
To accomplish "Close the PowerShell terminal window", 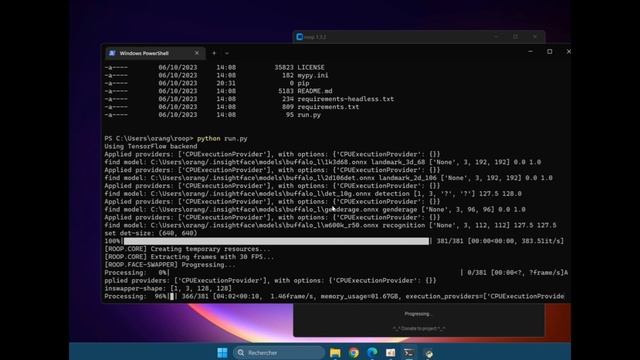I will (569, 51).
